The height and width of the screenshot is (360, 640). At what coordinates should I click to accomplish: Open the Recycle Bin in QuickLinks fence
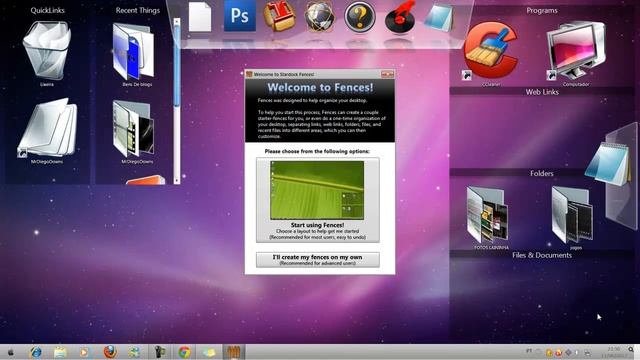click(x=47, y=51)
